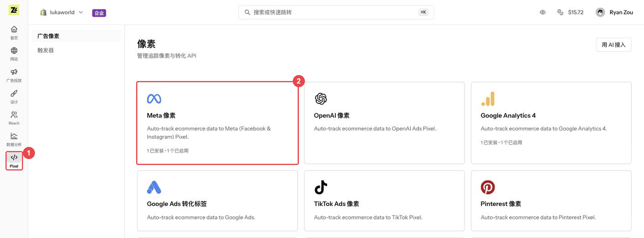
Task: Click the 'Auto-track ecommerce data to Pinterest Pixel.' text
Action: 538,217
